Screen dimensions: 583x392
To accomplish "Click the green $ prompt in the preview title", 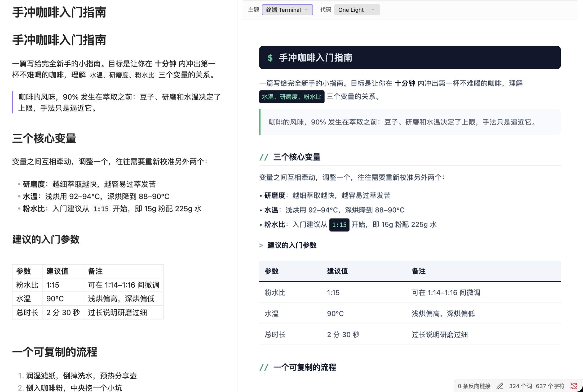I will click(x=270, y=58).
